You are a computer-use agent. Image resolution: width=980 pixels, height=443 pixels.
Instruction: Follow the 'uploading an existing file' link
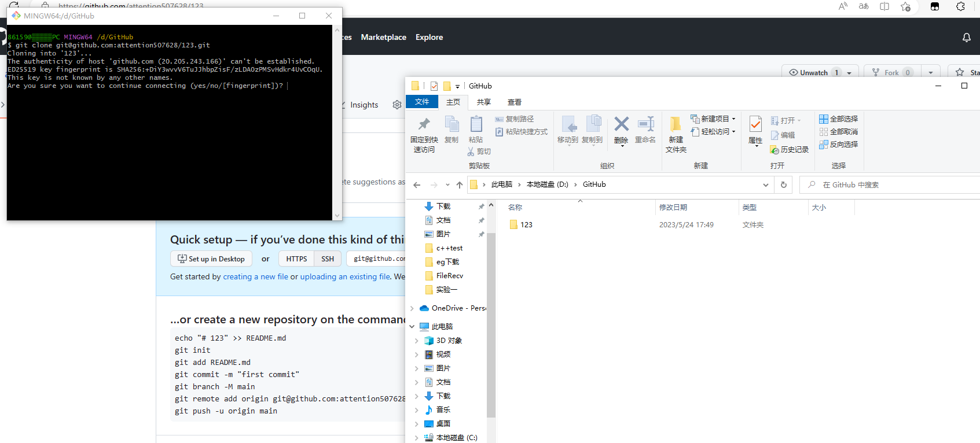tap(345, 277)
